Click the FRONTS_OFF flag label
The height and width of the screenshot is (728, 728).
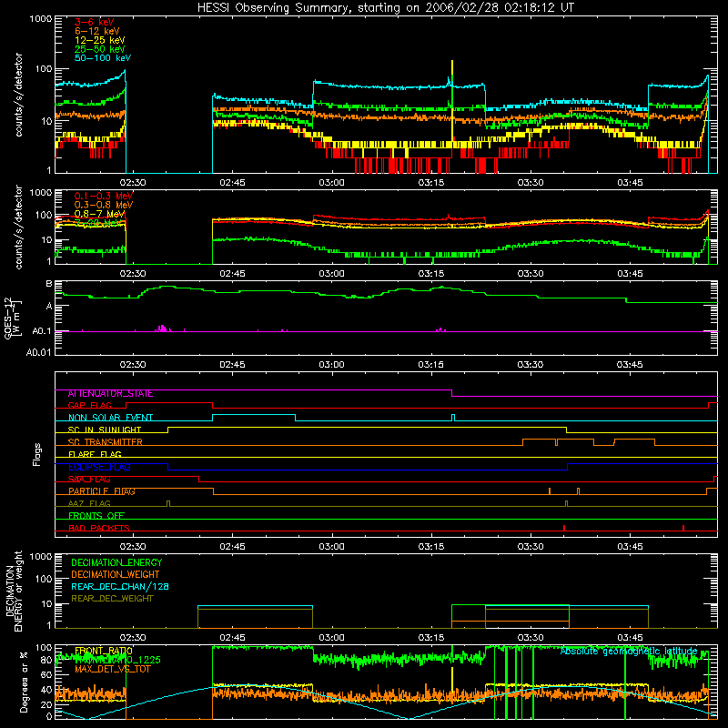pos(96,516)
